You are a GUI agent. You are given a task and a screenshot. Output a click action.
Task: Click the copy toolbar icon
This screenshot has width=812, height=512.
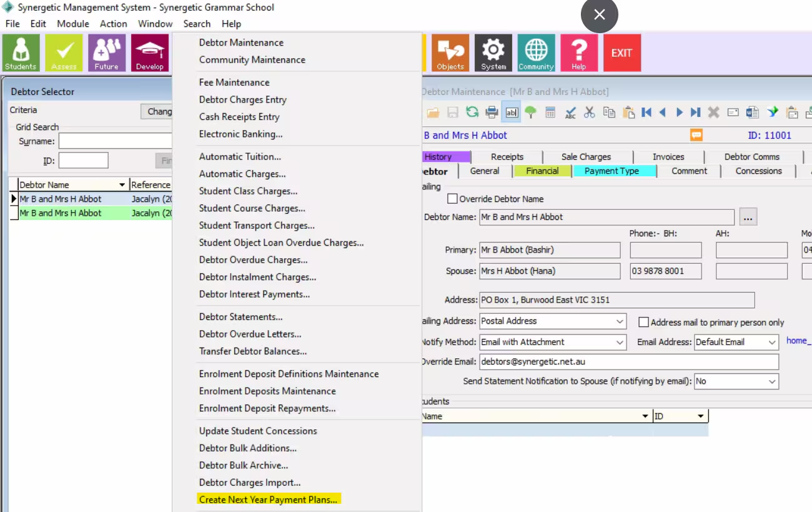609,113
